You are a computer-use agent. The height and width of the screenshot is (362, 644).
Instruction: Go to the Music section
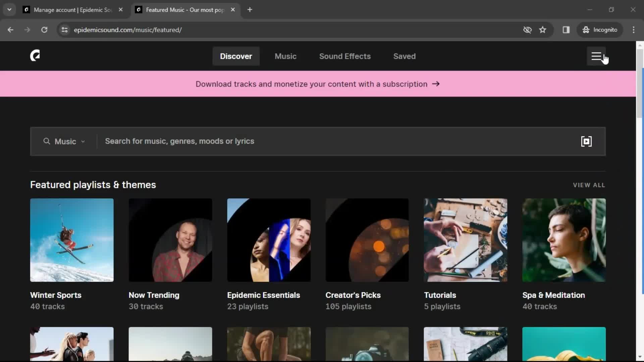(x=285, y=56)
